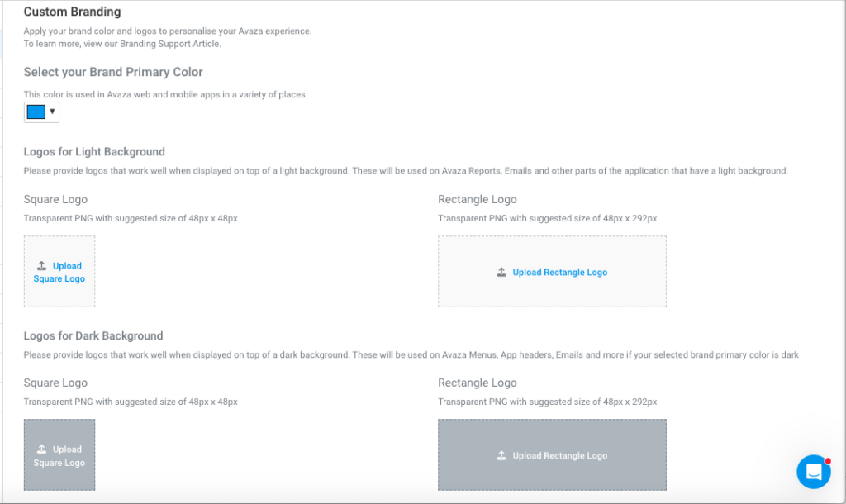Click Upload Square Logo under Logos for Dark Background
The height and width of the screenshot is (504, 846).
click(59, 455)
